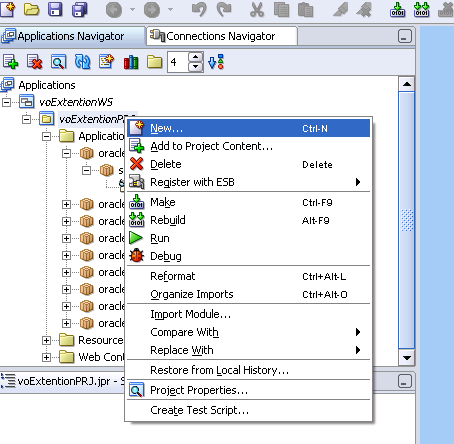454x444 pixels.
Task: Expand the Web Content folder node
Action: 46,357
